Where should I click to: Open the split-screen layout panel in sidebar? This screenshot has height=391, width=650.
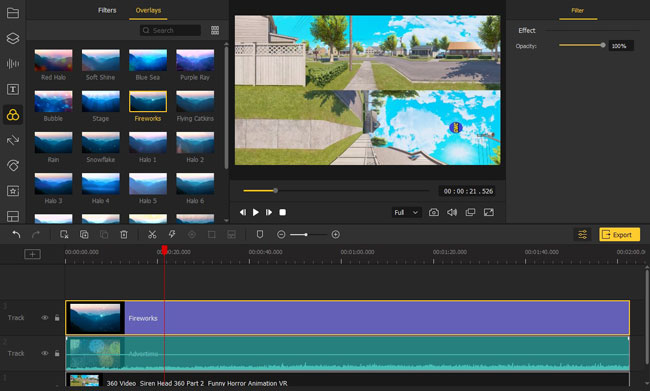point(13,216)
